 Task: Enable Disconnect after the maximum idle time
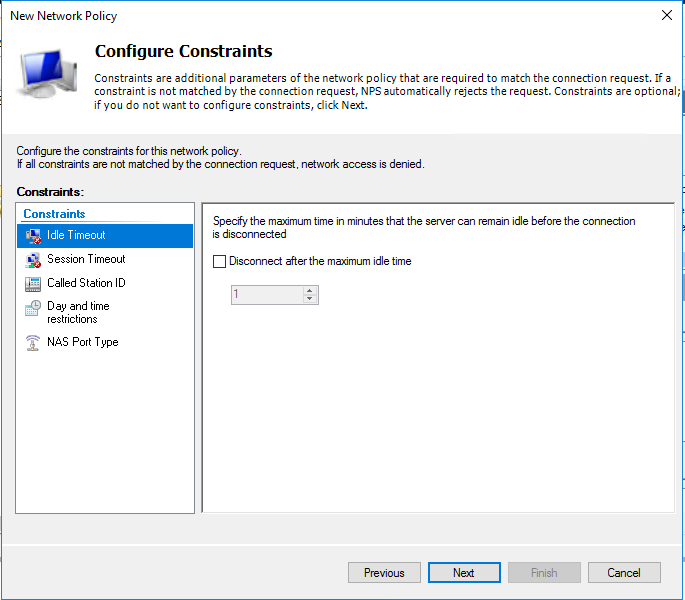click(x=219, y=262)
